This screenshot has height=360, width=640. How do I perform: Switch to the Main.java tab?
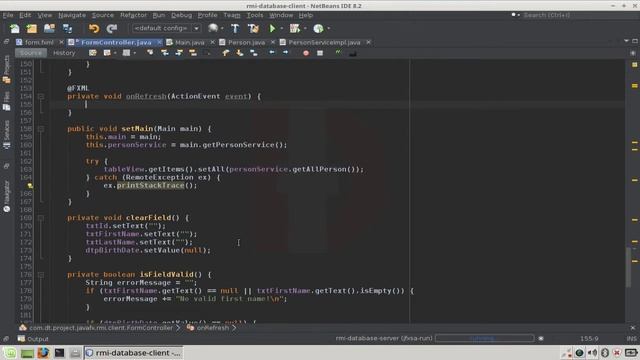[189, 42]
